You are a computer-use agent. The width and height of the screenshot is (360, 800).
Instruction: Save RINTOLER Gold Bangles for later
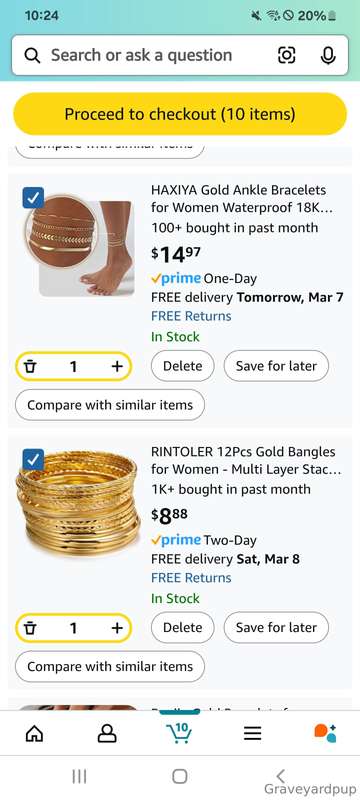tap(276, 628)
